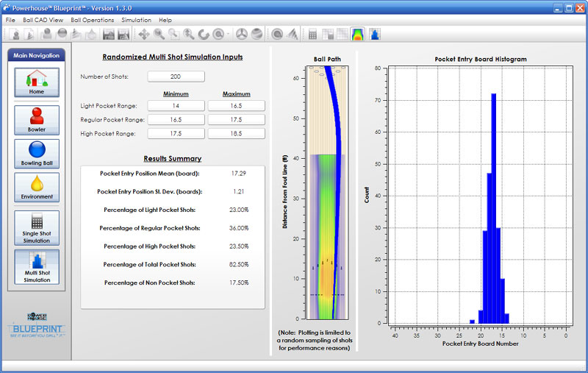Click the gray cone-shaped toolbar icon
This screenshot has width=588, height=373.
pyautogui.click(x=293, y=35)
